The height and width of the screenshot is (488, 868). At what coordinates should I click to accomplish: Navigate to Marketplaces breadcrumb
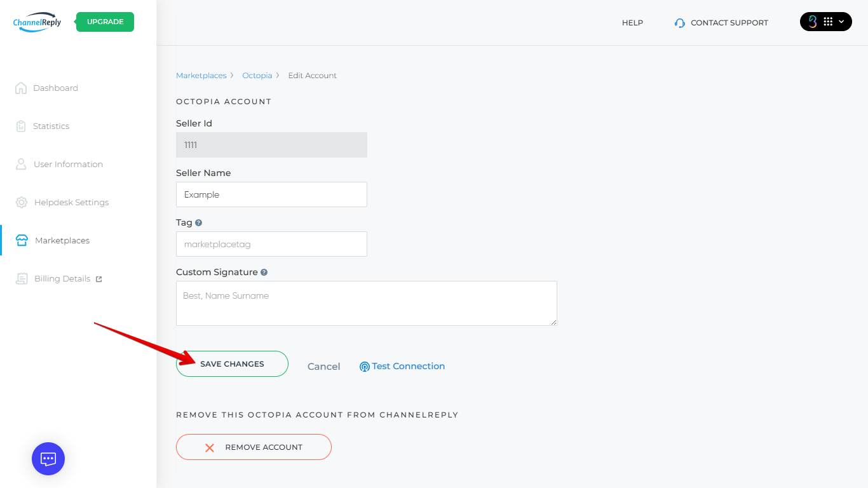201,75
